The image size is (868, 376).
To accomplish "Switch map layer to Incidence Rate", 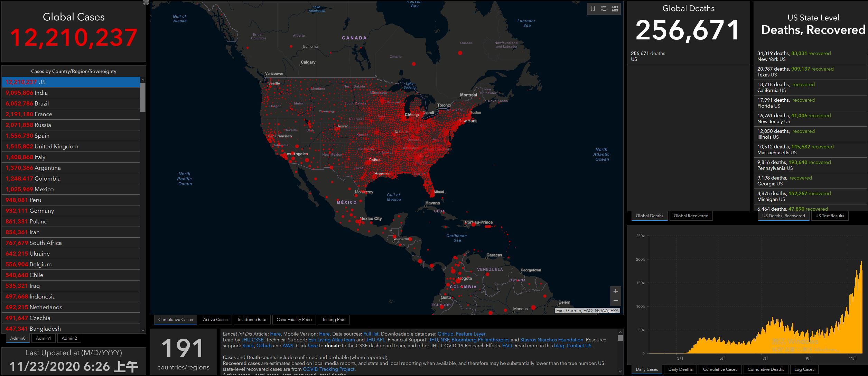I will 252,320.
